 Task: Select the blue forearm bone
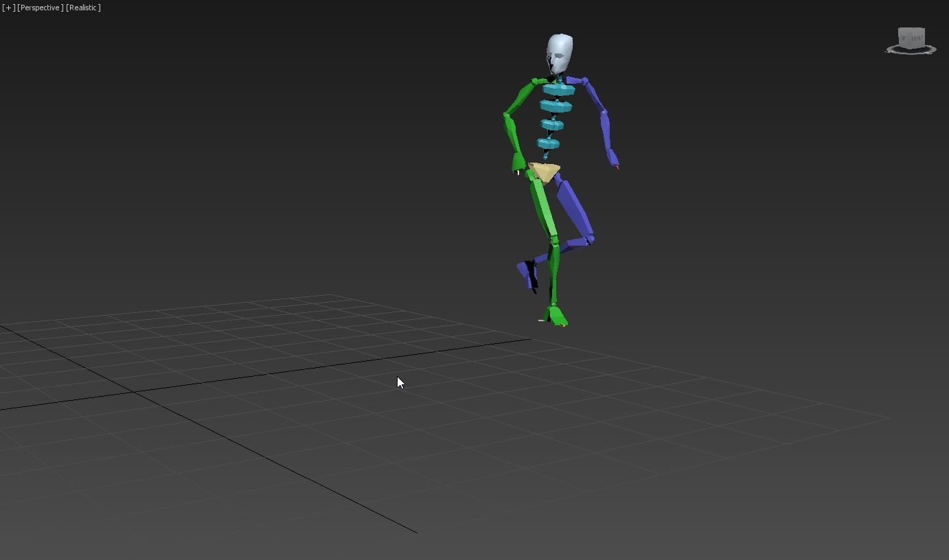point(606,131)
